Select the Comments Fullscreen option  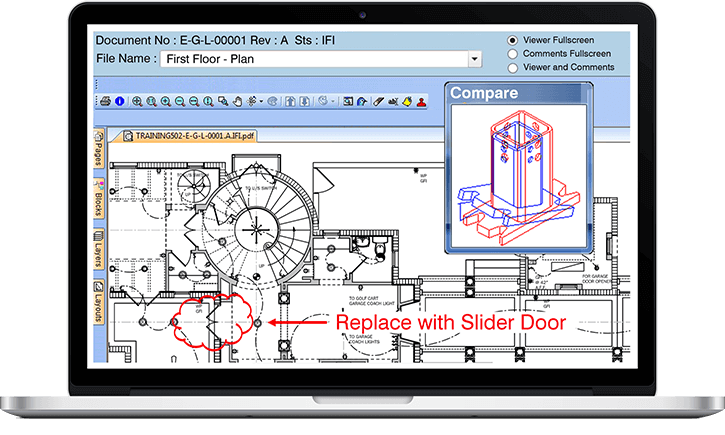(513, 55)
